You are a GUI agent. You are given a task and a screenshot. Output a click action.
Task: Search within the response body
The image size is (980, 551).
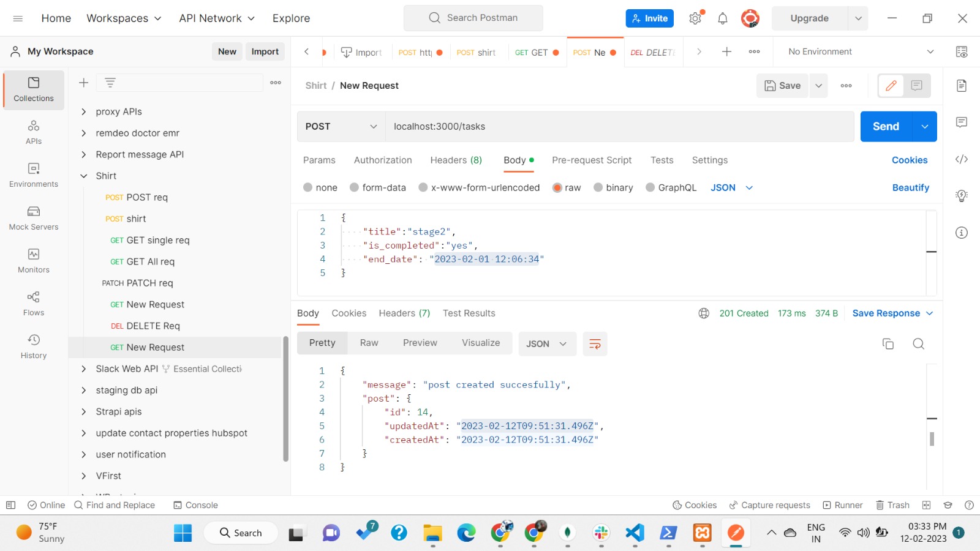click(x=919, y=343)
